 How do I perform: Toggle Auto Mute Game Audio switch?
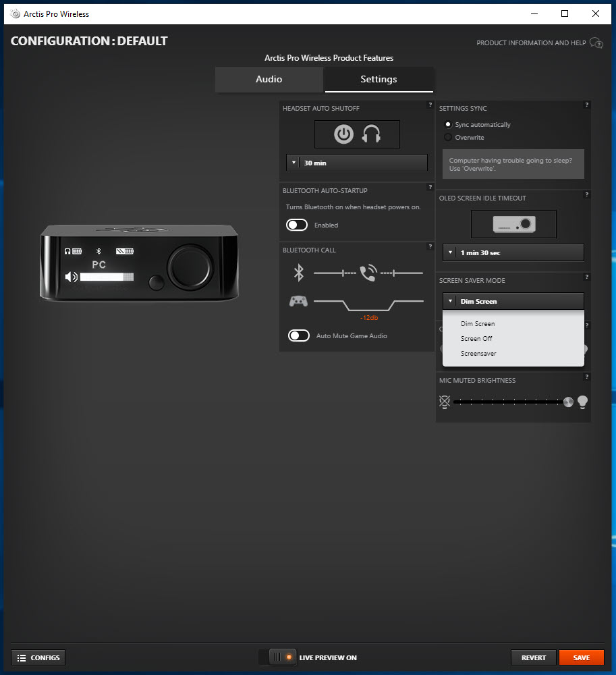pos(298,335)
